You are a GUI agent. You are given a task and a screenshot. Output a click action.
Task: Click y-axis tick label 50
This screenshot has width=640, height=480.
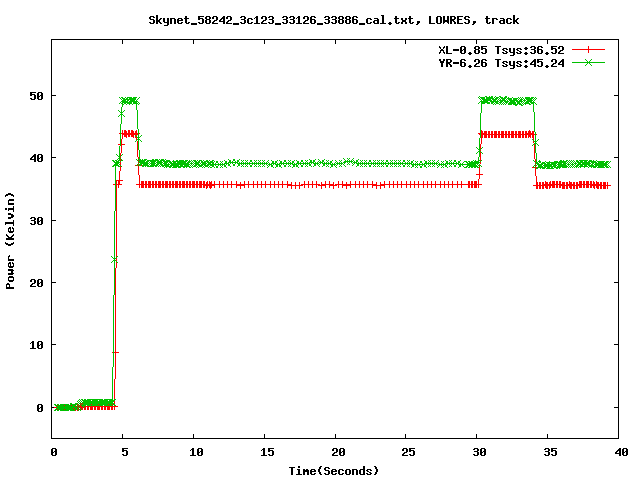36,96
